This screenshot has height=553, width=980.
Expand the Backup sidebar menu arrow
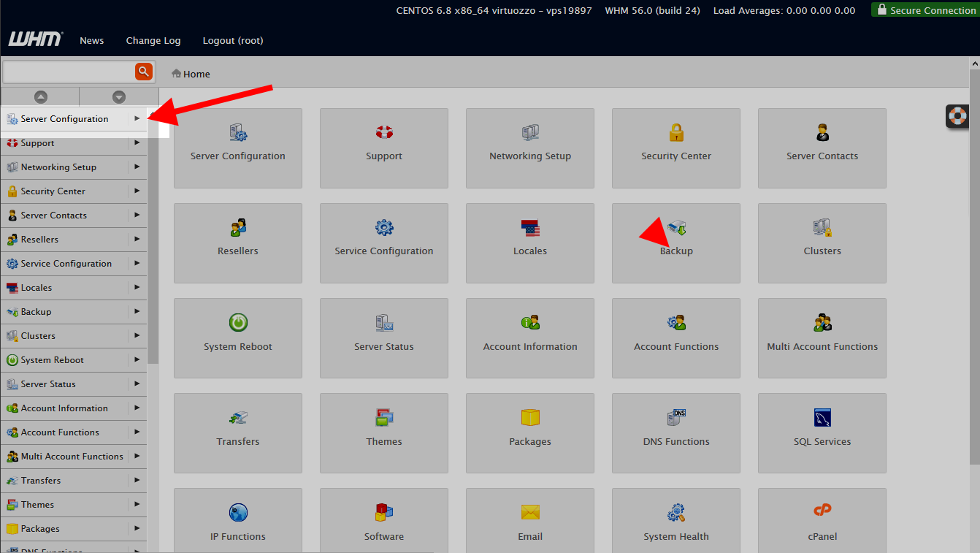pos(137,311)
